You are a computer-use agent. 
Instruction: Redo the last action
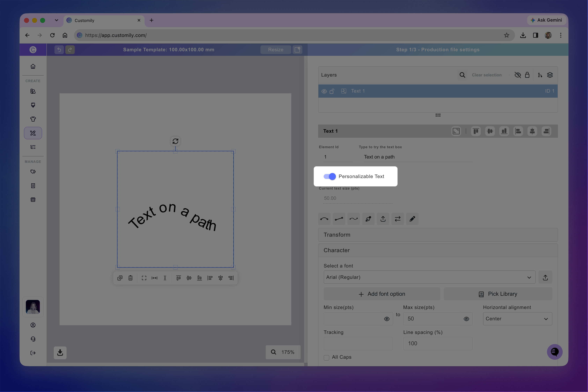[70, 50]
